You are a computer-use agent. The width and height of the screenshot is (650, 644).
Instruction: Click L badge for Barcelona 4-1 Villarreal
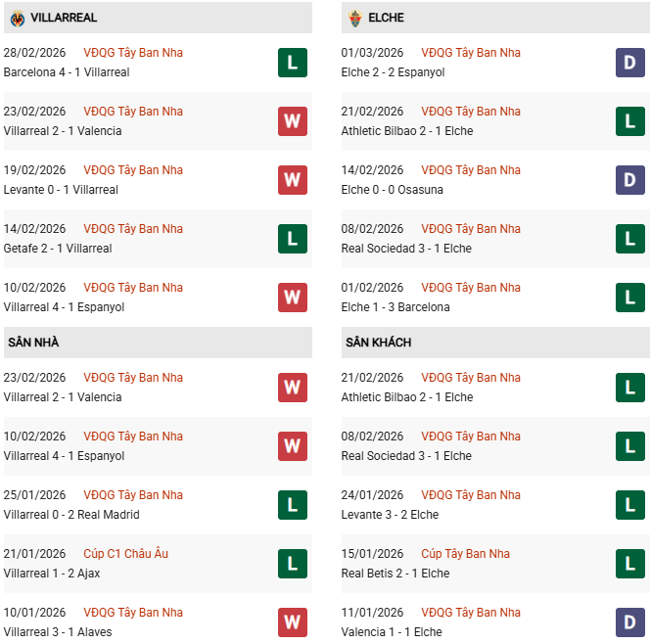[292, 63]
